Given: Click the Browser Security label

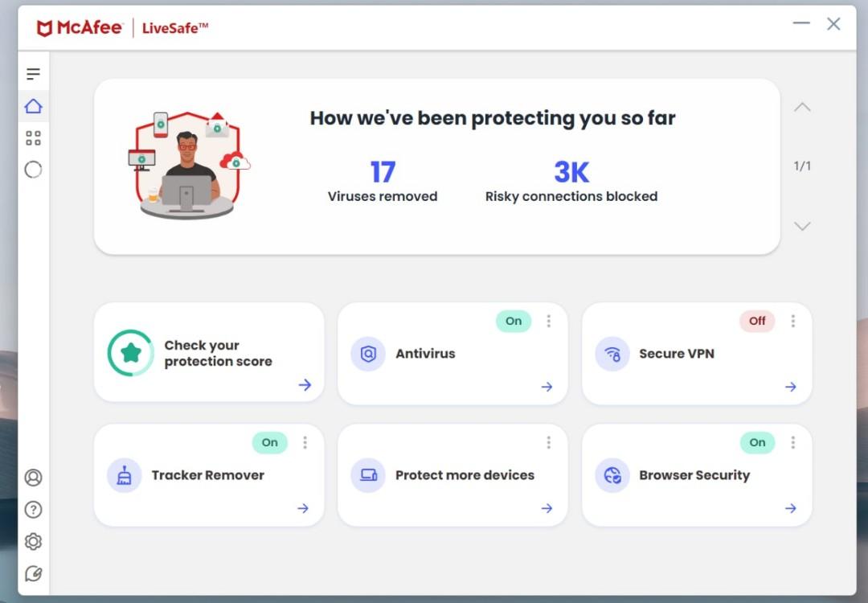Looking at the screenshot, I should 694,475.
